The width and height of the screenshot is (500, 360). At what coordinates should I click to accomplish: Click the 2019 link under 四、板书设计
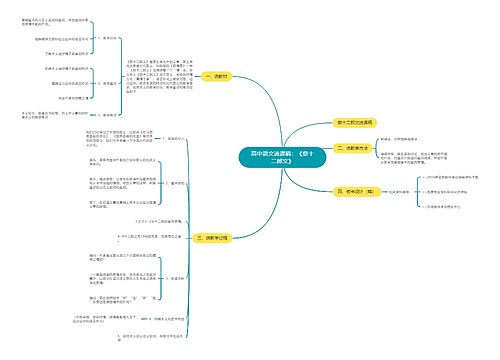click(x=451, y=177)
